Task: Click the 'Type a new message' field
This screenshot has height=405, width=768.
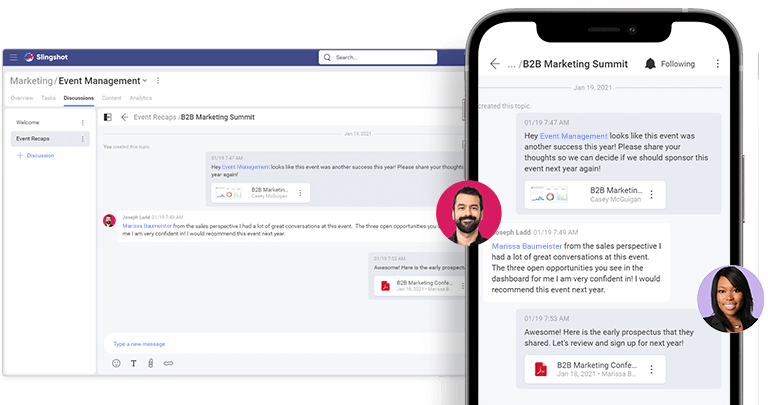Action: (284, 344)
